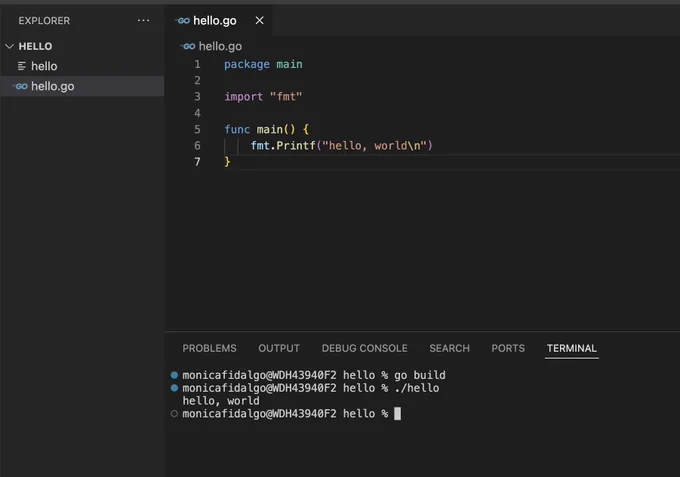Click the opening brace after main()
The height and width of the screenshot is (477, 680).
(306, 129)
